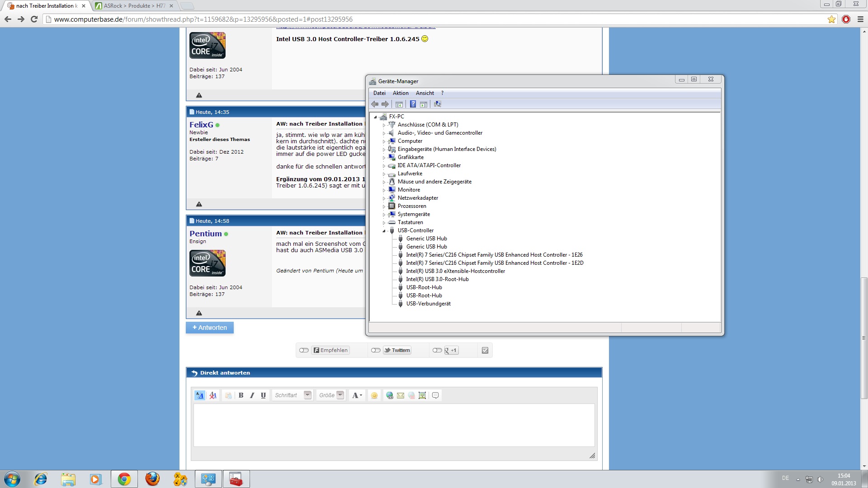868x488 pixels.
Task: Click inside the reply text area
Action: pyautogui.click(x=393, y=425)
